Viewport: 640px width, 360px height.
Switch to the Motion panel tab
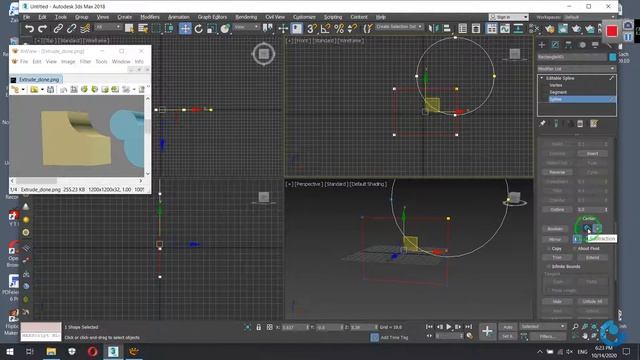pos(582,45)
